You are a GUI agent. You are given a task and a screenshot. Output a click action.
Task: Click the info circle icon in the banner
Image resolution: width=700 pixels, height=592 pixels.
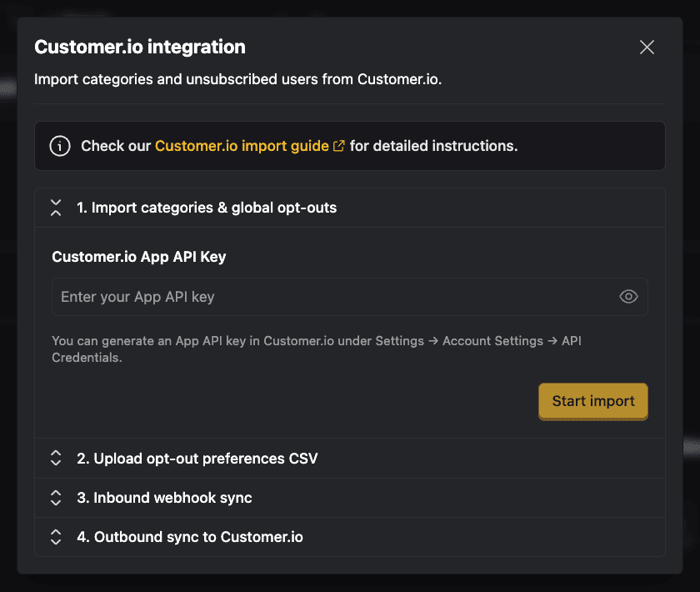pos(60,146)
